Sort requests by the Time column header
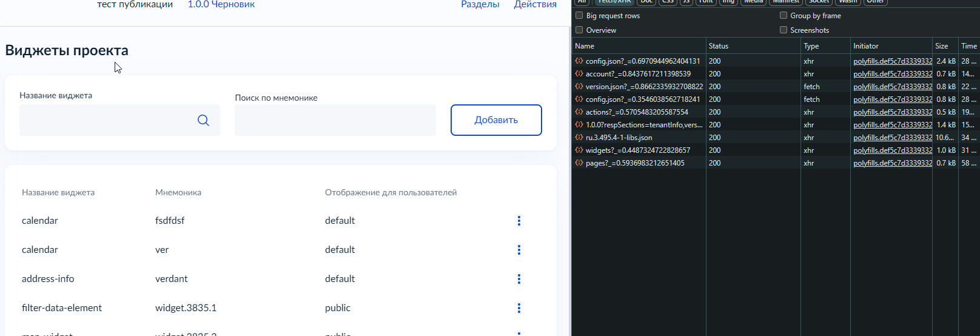The height and width of the screenshot is (336, 980). [x=969, y=46]
